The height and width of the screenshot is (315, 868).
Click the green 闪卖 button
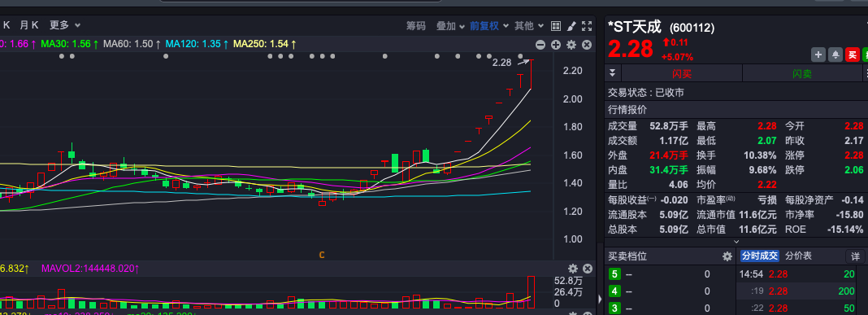802,74
